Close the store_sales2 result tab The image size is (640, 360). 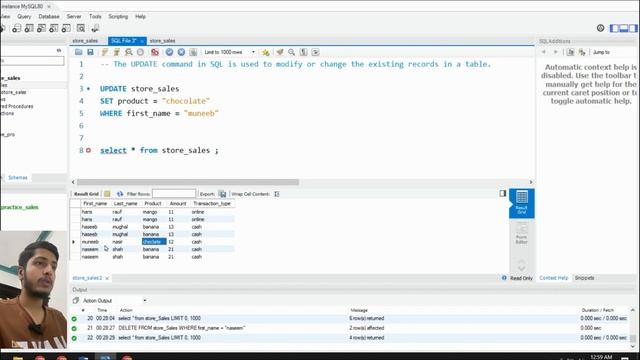(107, 278)
